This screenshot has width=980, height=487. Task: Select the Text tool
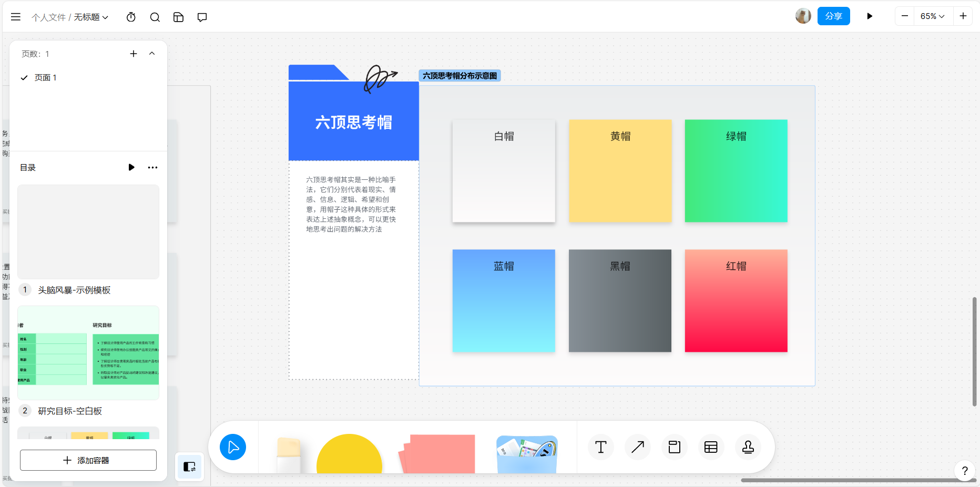(x=600, y=447)
